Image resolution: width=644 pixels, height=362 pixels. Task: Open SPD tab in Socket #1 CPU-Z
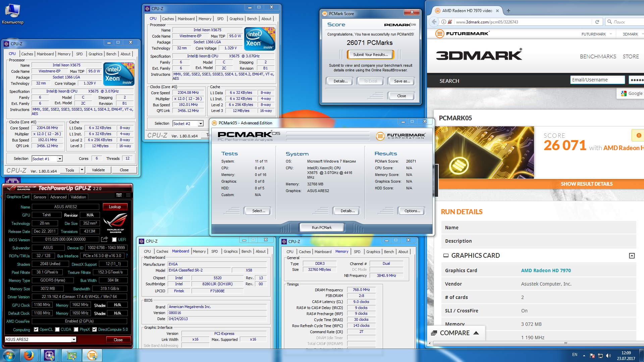coord(79,54)
